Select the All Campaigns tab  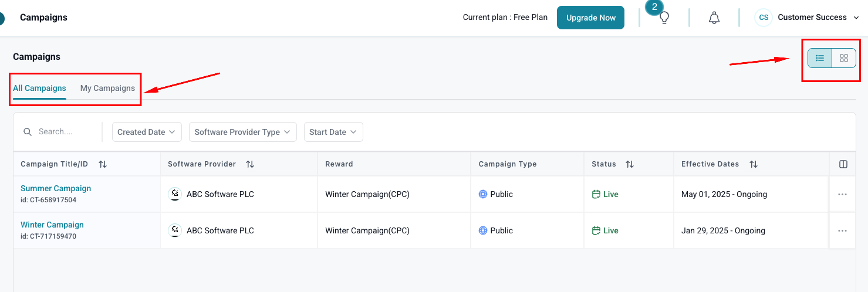39,88
